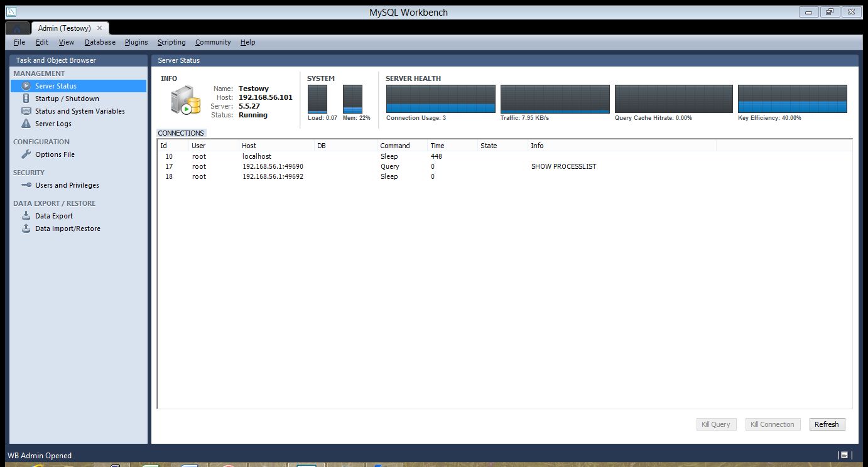Click the Query Cache Hitrate graph
The height and width of the screenshot is (467, 868).
point(674,99)
